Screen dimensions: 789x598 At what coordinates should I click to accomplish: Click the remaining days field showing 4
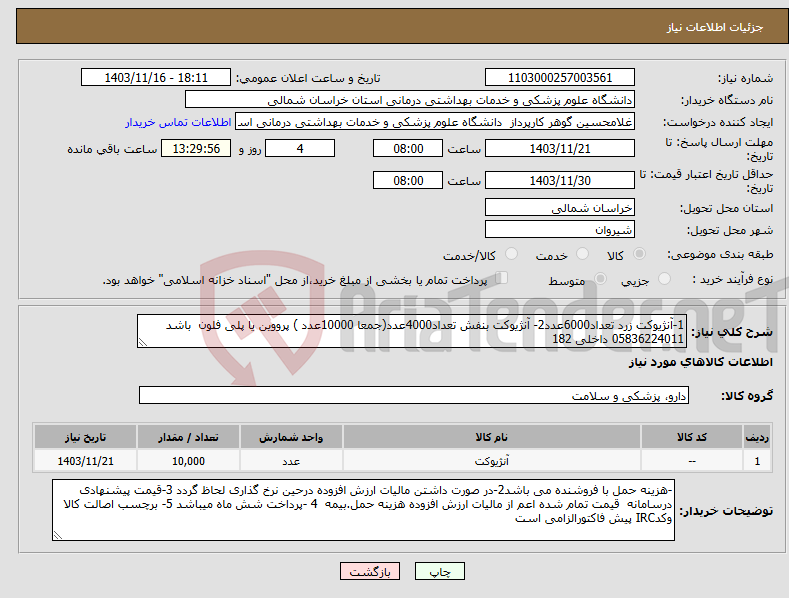[x=300, y=148]
